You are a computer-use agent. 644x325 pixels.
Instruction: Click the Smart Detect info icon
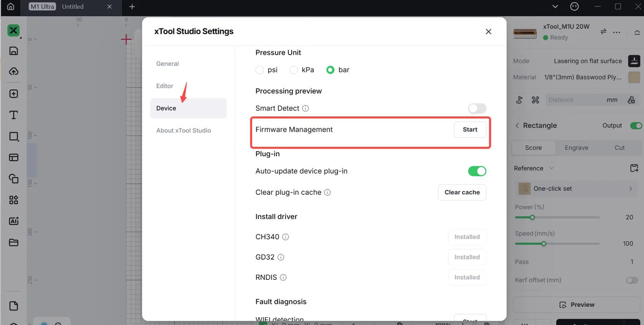(x=305, y=109)
